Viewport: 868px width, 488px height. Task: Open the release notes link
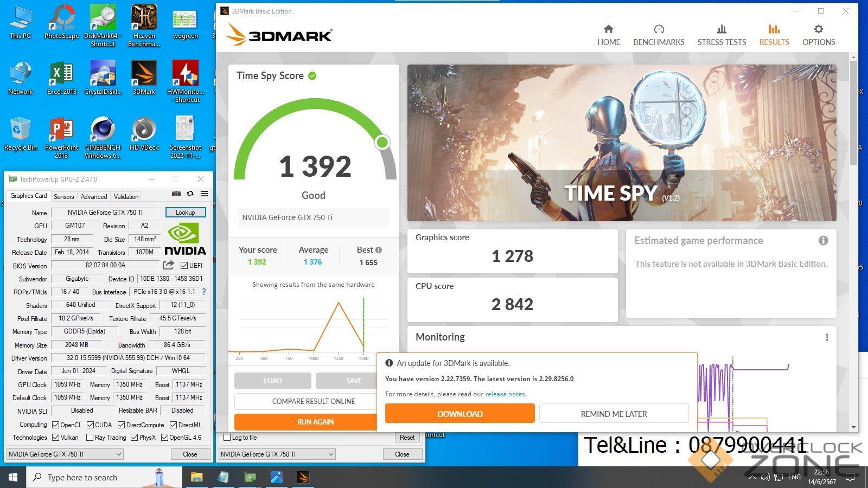[x=505, y=394]
